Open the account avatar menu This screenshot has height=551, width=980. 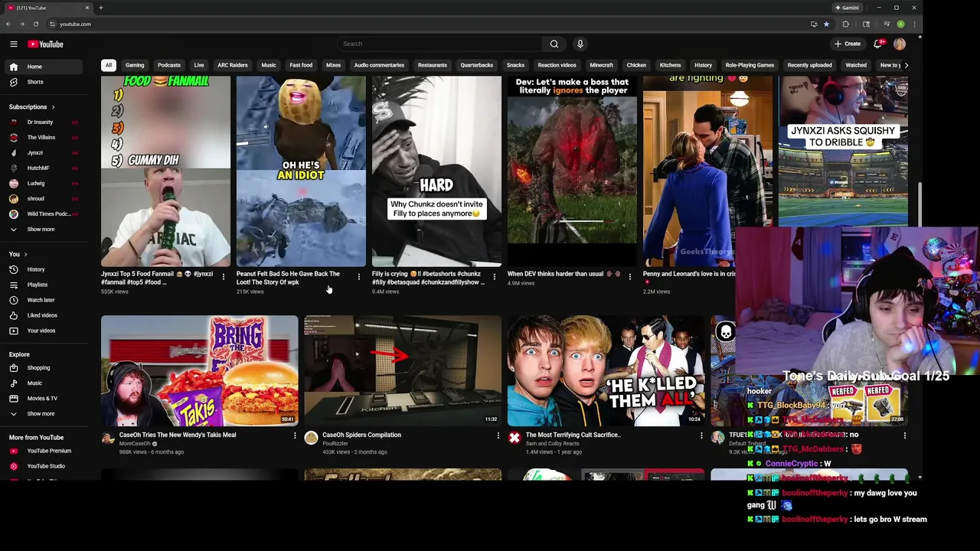click(900, 44)
